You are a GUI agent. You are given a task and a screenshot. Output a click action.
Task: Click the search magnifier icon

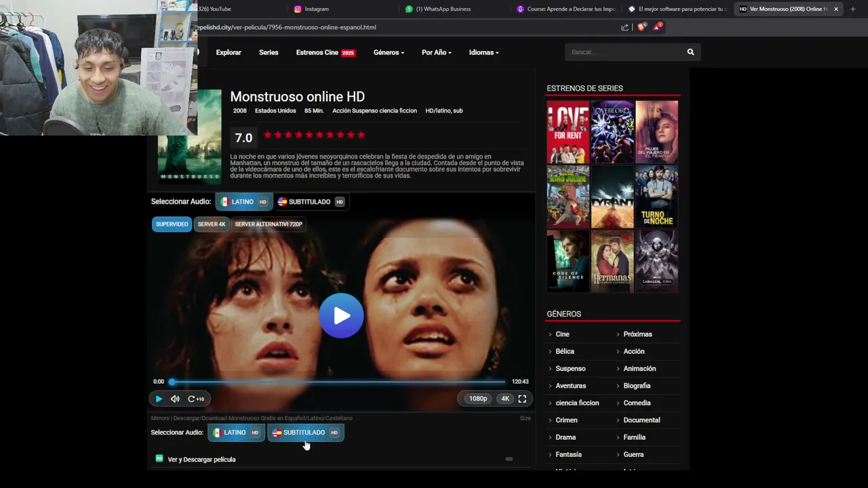tap(690, 52)
